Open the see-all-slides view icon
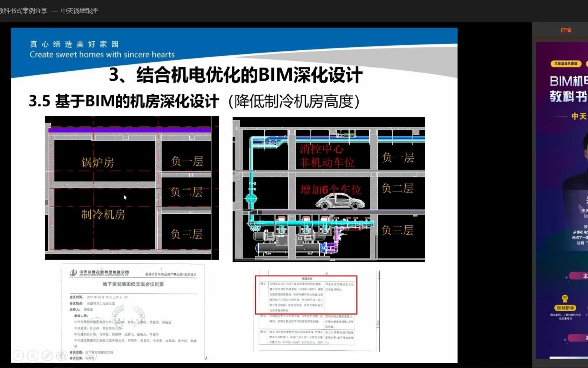This screenshot has width=588, height=368. 62,356
